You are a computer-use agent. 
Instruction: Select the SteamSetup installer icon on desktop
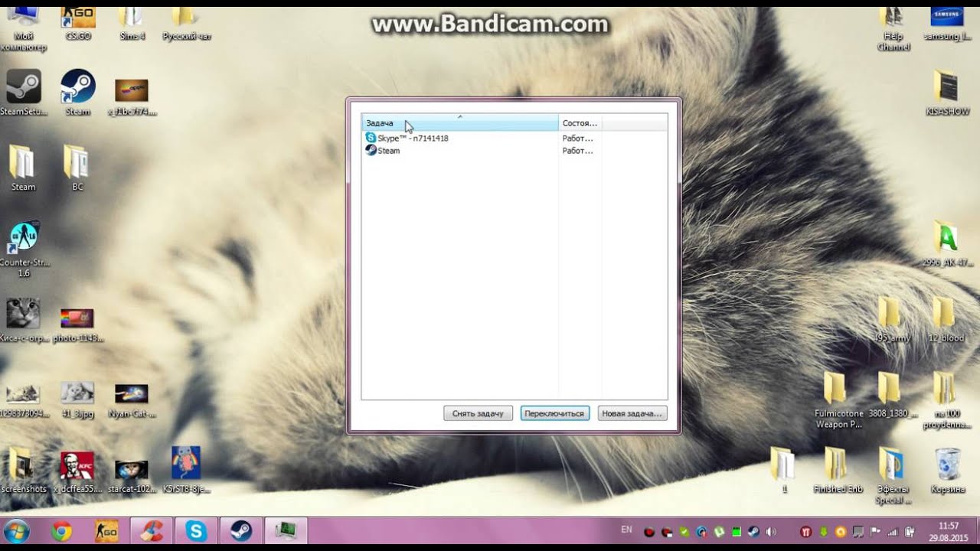coord(23,92)
